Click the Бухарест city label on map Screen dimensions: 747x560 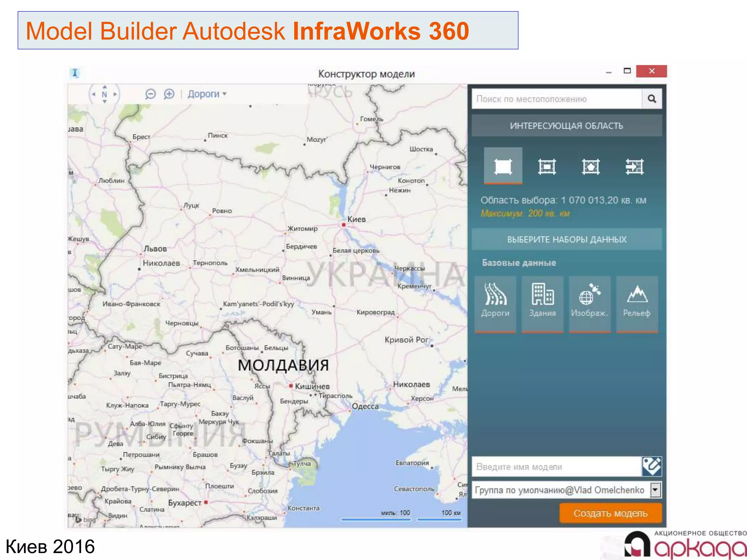pos(185,503)
